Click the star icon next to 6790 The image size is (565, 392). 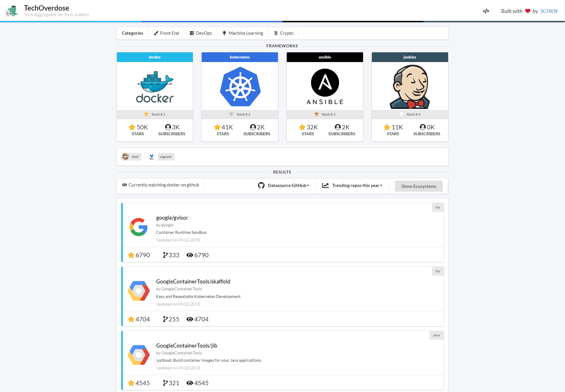[131, 255]
